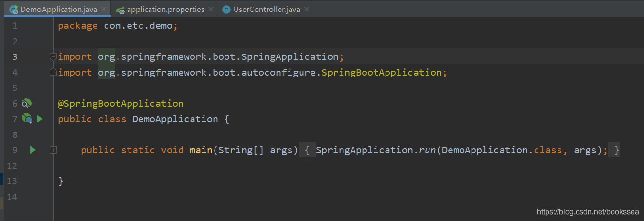
Task: Close the application.properties tab
Action: pyautogui.click(x=211, y=10)
